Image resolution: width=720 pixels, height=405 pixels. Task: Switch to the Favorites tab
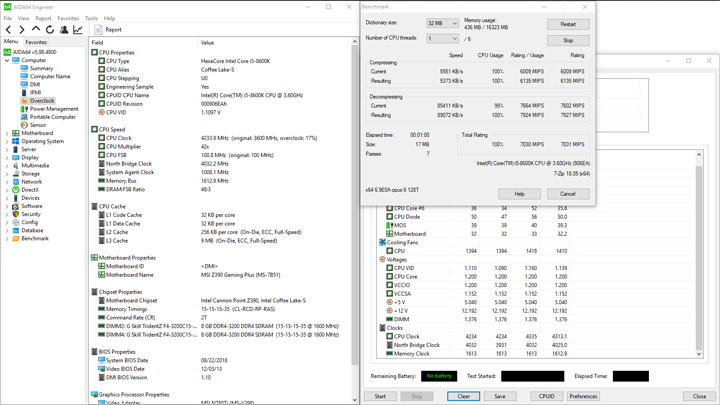(36, 42)
